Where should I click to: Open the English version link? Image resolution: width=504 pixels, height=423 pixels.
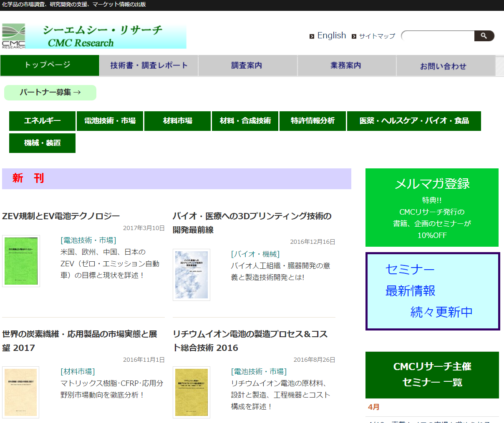click(332, 35)
